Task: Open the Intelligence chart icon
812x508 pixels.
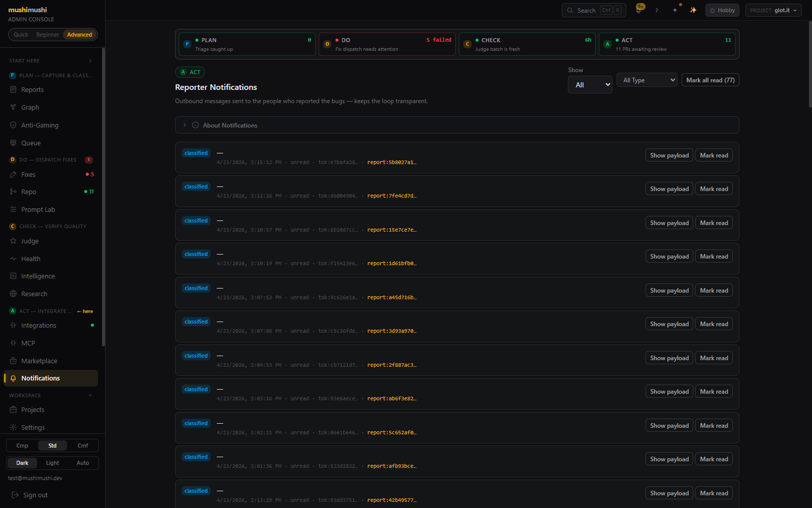Action: coord(13,276)
